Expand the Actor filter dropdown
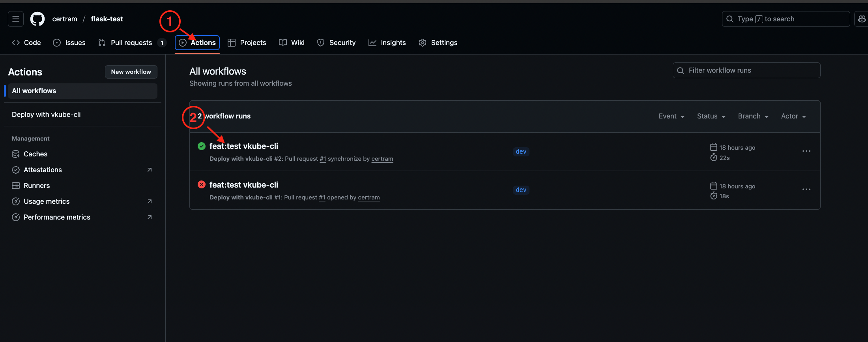 click(793, 116)
